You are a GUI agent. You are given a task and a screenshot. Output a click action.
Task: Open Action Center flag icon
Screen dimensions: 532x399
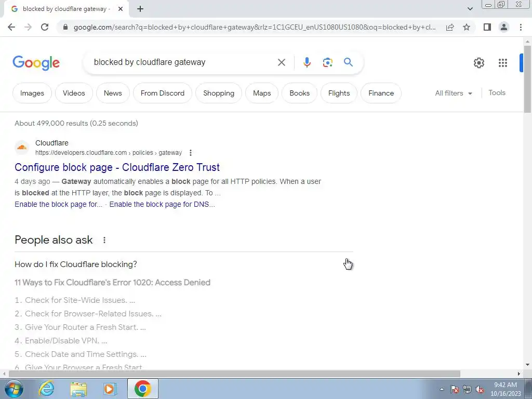click(455, 390)
